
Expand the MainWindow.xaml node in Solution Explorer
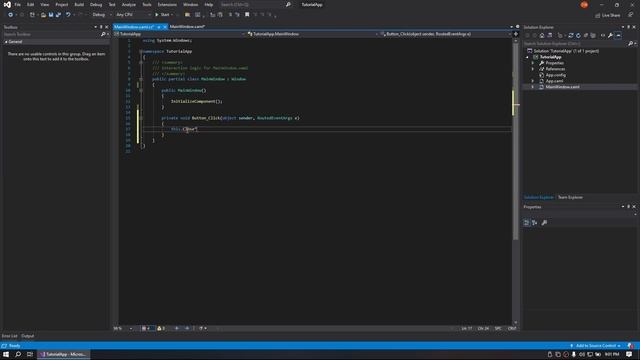click(533, 87)
